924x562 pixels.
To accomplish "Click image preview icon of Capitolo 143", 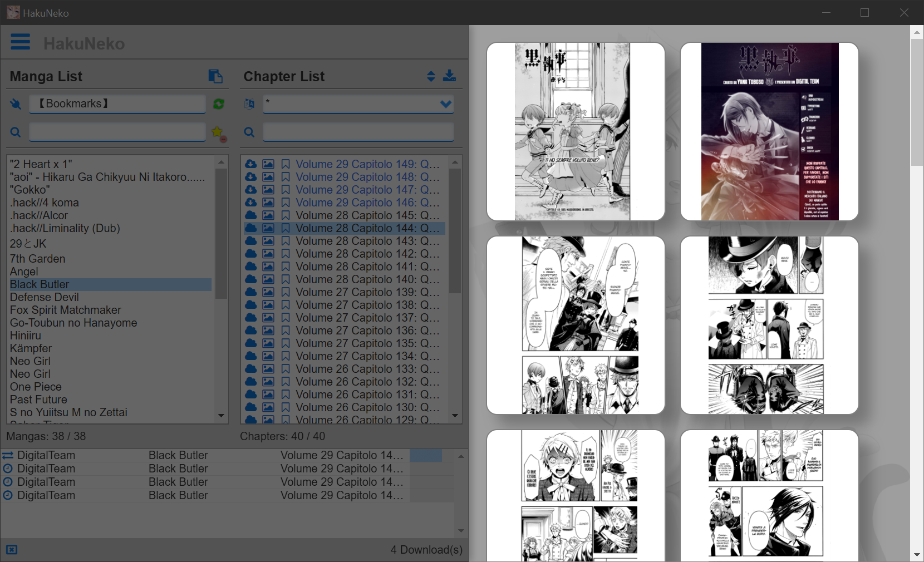I will 268,241.
